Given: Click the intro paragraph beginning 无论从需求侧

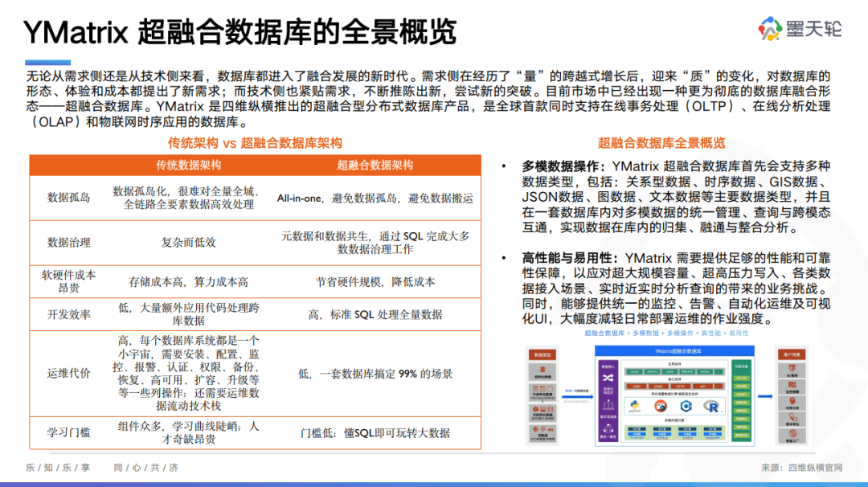Looking at the screenshot, I should (x=428, y=99).
